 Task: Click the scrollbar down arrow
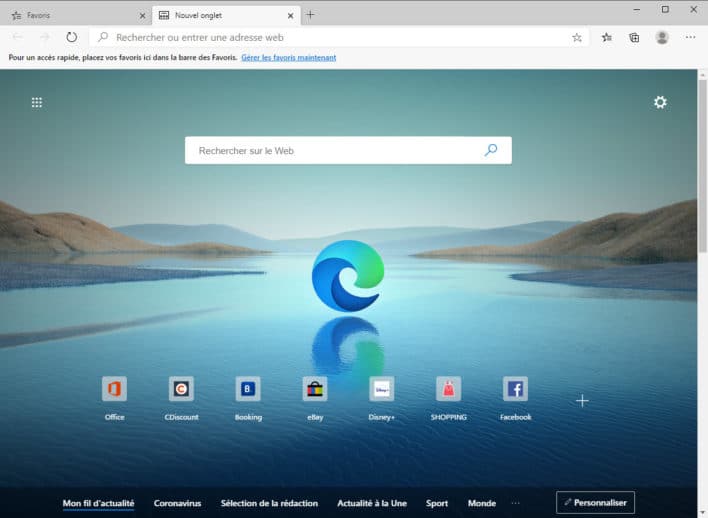click(x=703, y=513)
